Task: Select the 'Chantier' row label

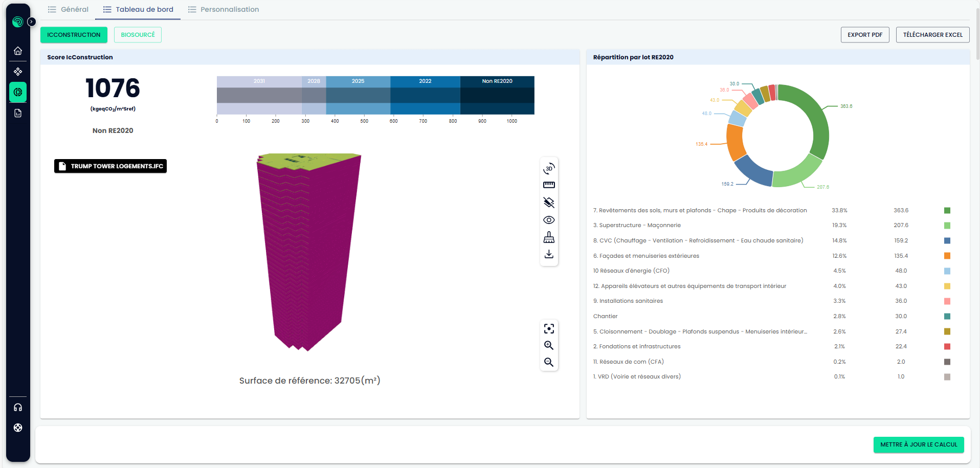Action: coord(605,317)
